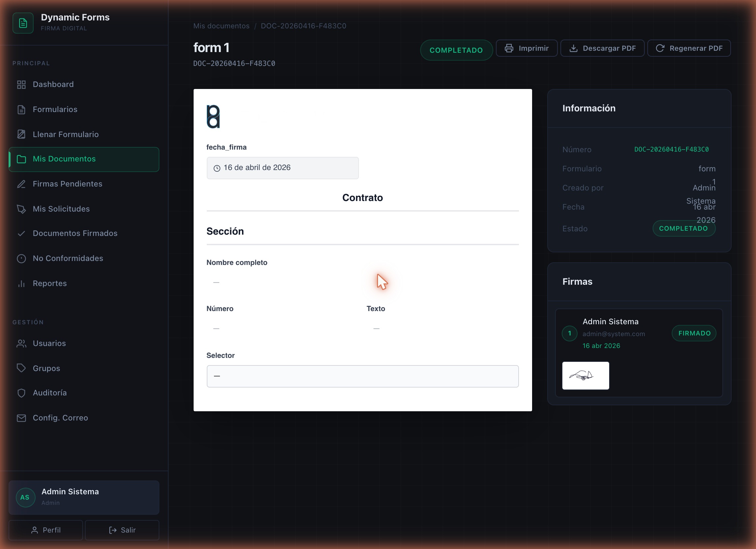The width and height of the screenshot is (756, 549).
Task: Click the signer number 1 badge
Action: 569,333
